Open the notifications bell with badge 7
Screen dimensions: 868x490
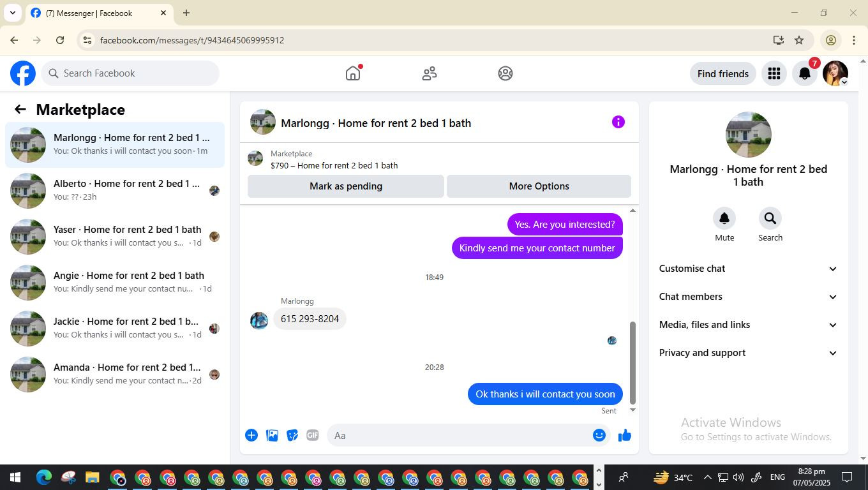805,73
